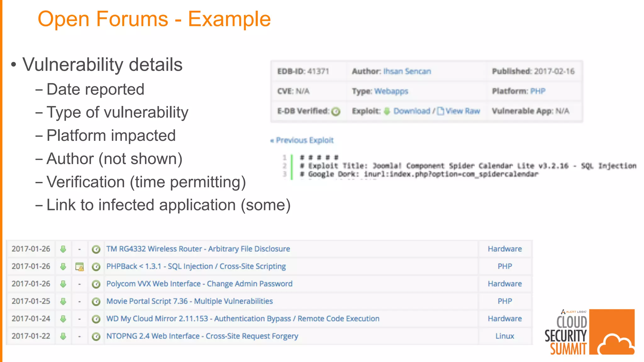Click Link to infected application (some) sub-bullet
This screenshot has width=644, height=362.
click(169, 205)
